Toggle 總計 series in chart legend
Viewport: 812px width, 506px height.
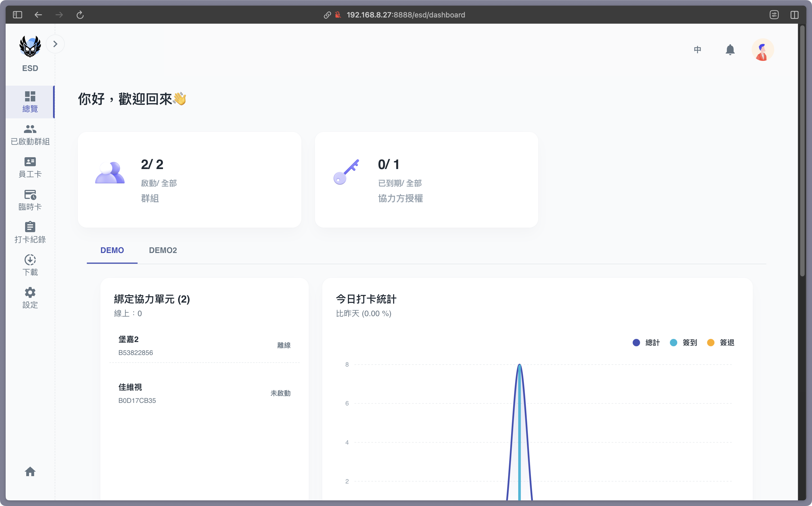coord(646,342)
